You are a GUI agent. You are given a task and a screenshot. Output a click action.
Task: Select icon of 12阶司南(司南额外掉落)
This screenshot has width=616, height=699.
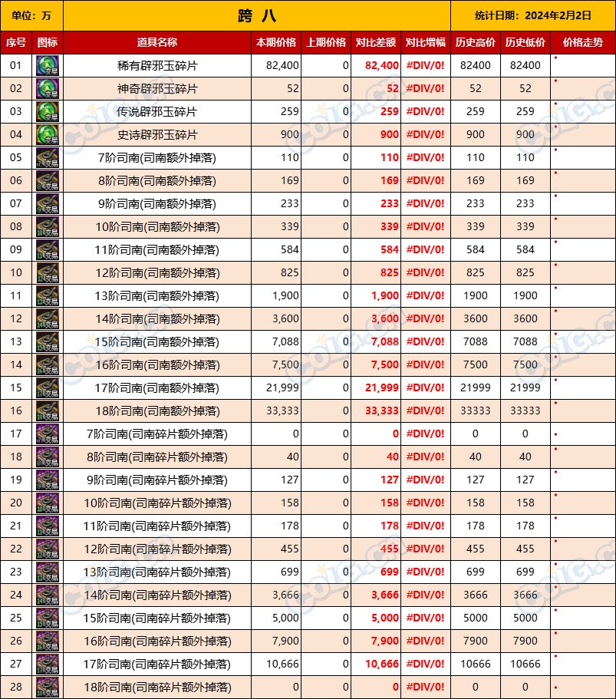48,273
